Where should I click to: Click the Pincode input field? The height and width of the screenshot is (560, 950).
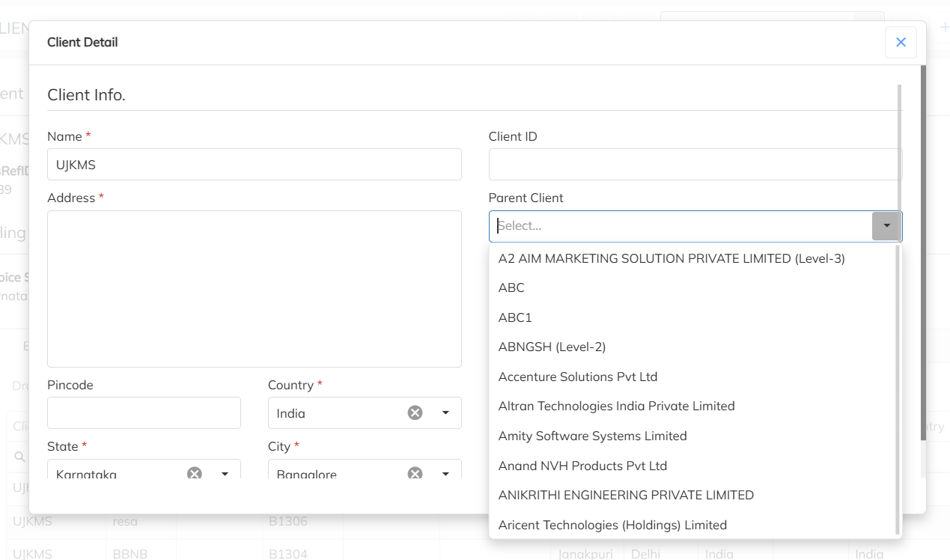tap(144, 413)
